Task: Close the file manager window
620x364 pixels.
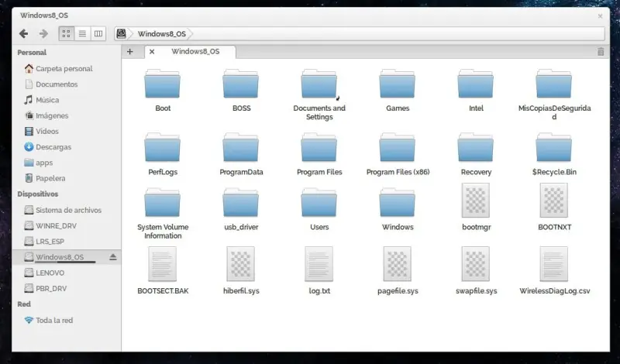Action: (x=600, y=16)
